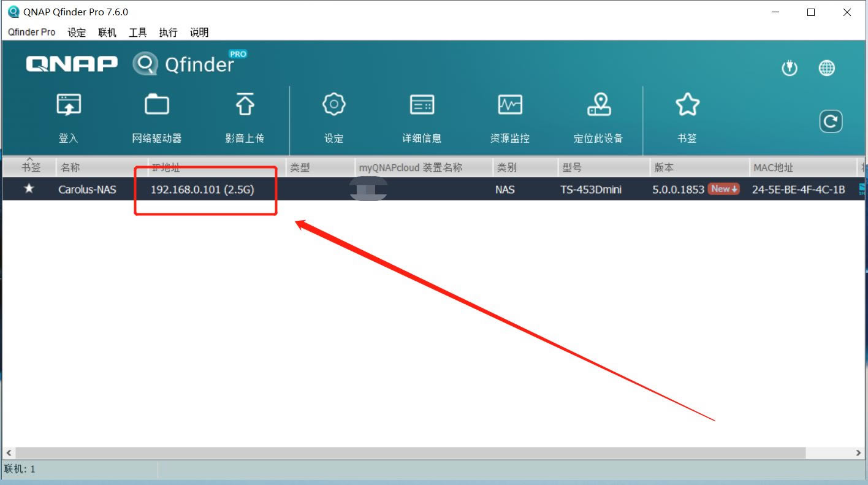Click version 5.0.0.1853 cell
Viewport: 868px width, 485px height.
678,189
